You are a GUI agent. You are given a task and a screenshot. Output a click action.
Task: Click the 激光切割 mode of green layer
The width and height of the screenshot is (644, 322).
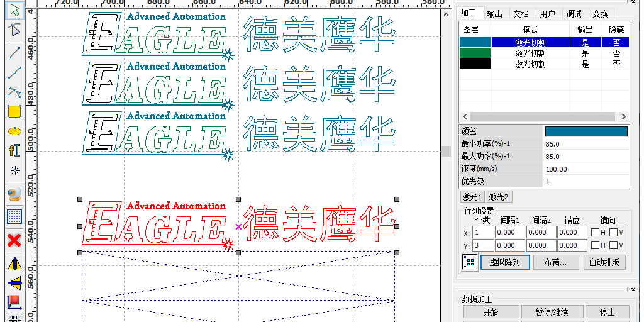pyautogui.click(x=530, y=53)
